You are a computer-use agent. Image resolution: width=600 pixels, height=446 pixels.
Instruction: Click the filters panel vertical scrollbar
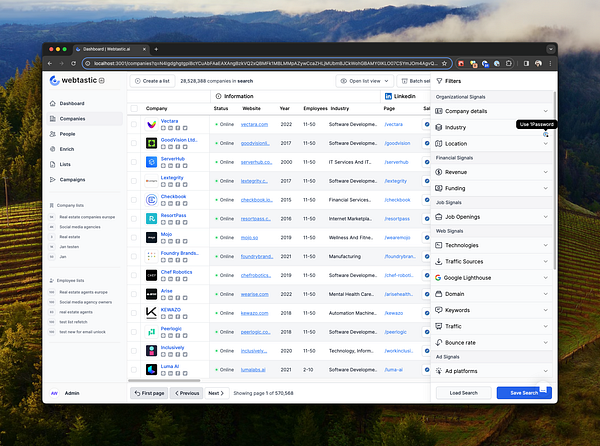(x=554, y=180)
